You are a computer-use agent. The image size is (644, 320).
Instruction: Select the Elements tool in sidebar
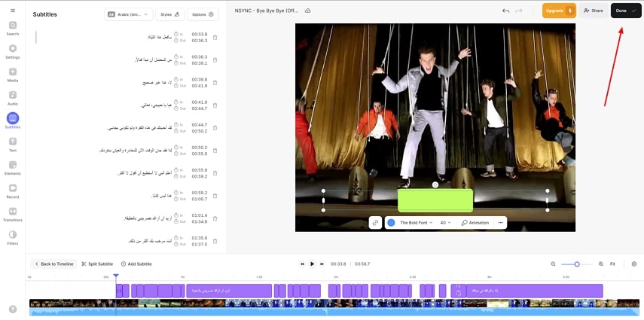(13, 168)
